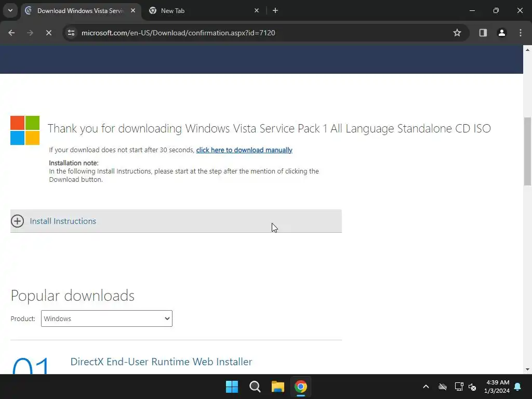The height and width of the screenshot is (399, 532).
Task: Stop loading the current page
Action: click(x=49, y=33)
